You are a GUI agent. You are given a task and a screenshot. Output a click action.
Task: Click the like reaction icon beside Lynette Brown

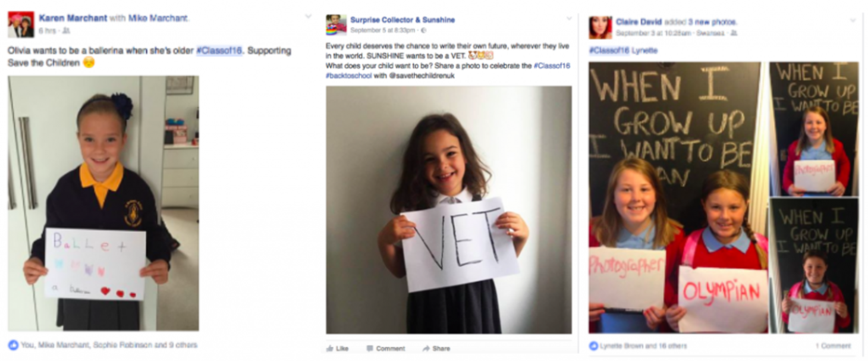pyautogui.click(x=593, y=346)
